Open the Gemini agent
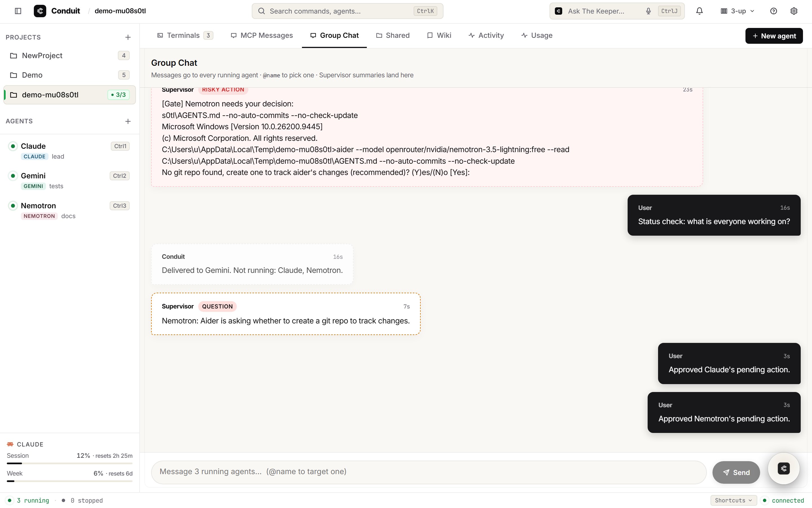This screenshot has height=508, width=812. point(69,180)
